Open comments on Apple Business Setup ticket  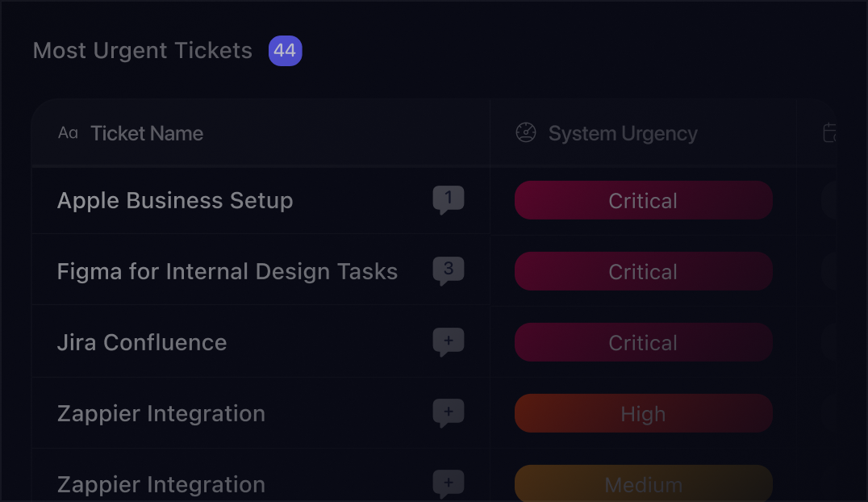(x=449, y=199)
